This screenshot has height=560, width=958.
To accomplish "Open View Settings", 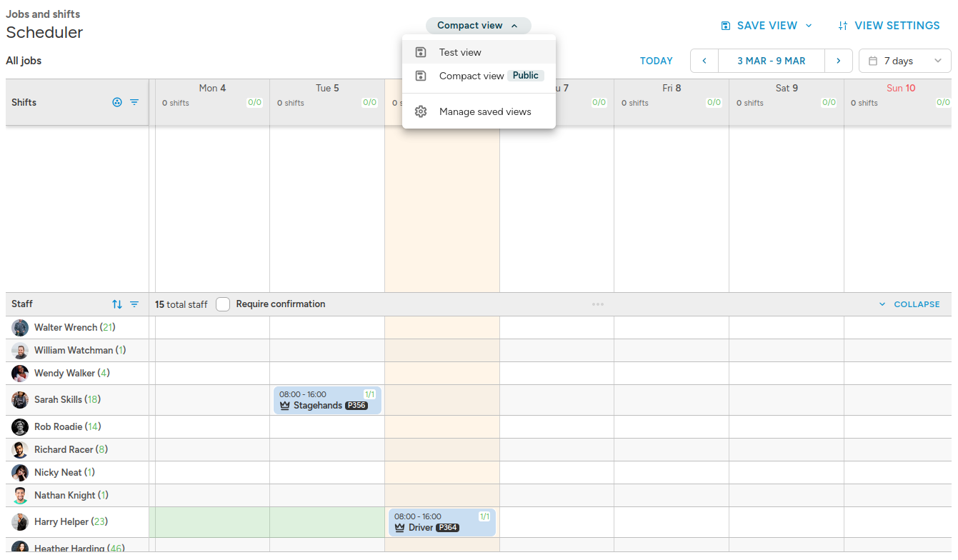I will click(889, 26).
